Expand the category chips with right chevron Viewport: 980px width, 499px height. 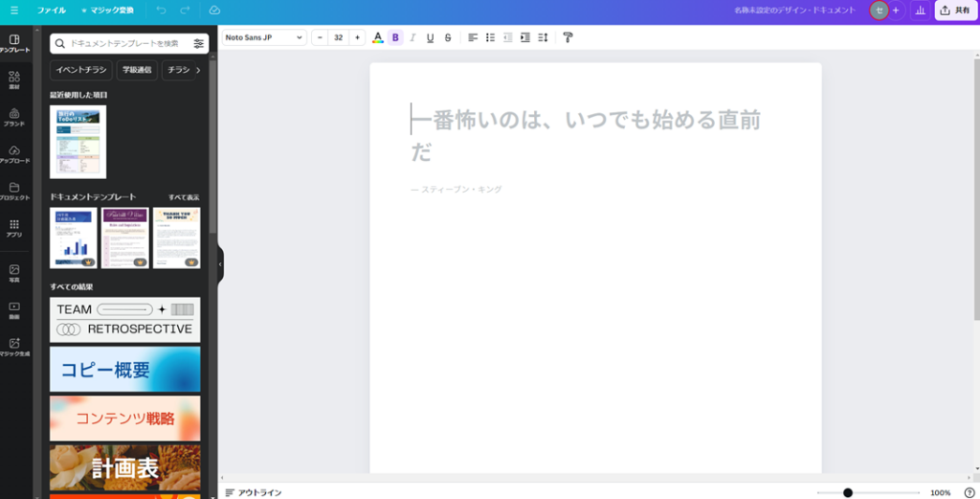(x=198, y=70)
